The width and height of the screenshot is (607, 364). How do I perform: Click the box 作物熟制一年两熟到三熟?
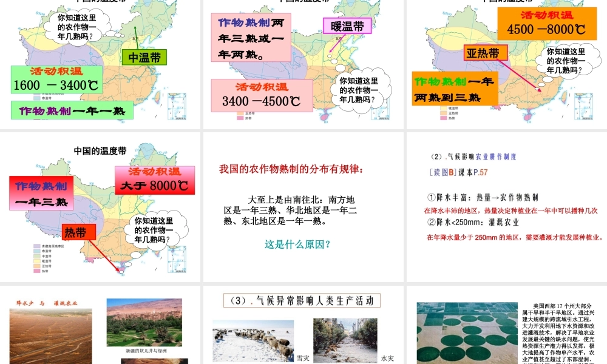[x=455, y=89]
